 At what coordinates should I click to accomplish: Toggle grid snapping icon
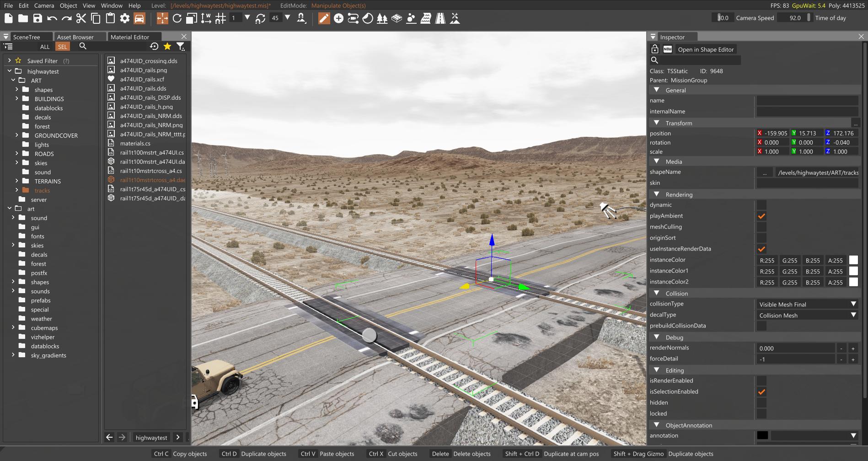click(221, 18)
